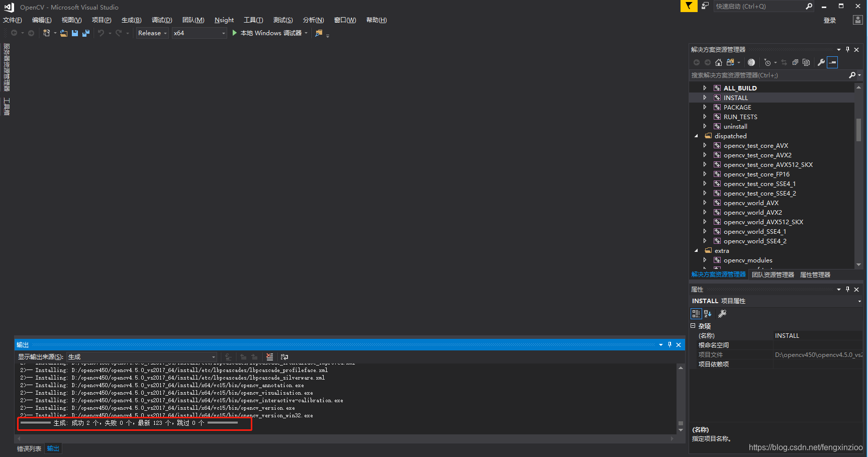Sort properties alphabetically
This screenshot has width=868, height=457.
708,314
